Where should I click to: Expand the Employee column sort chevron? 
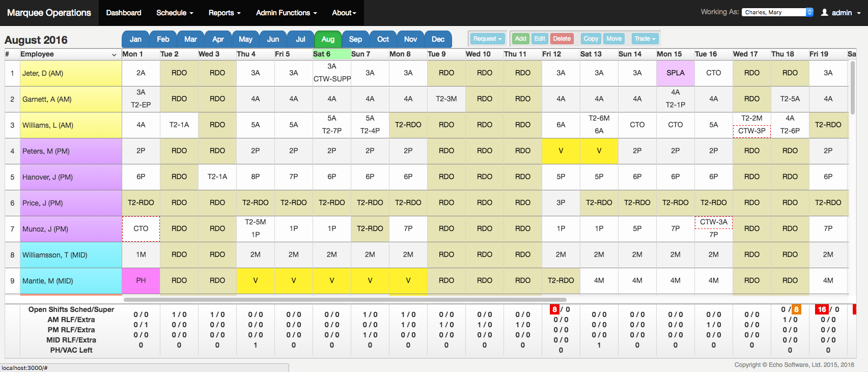(x=114, y=54)
